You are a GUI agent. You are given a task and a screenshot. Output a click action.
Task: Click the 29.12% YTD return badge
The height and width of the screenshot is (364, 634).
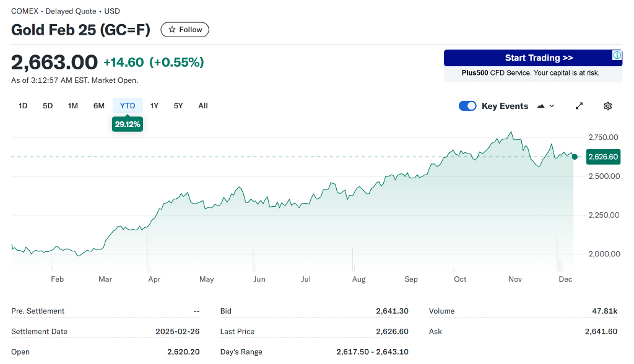128,124
